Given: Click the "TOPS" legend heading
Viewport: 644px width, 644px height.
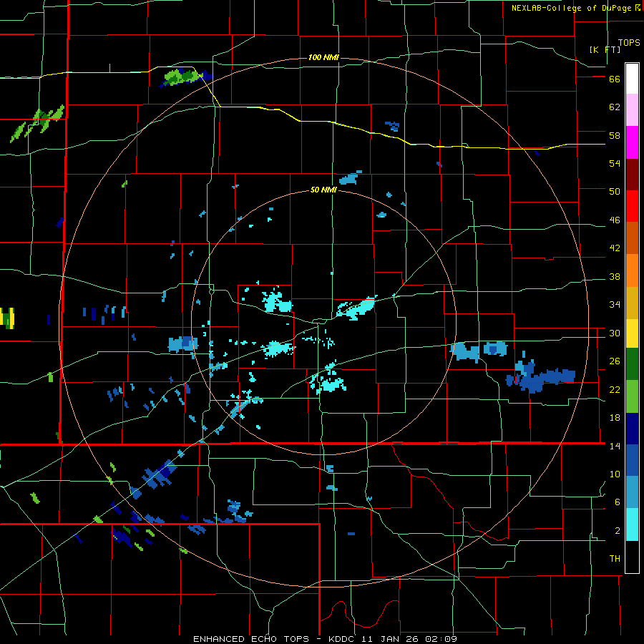Looking at the screenshot, I should pyautogui.click(x=629, y=43).
